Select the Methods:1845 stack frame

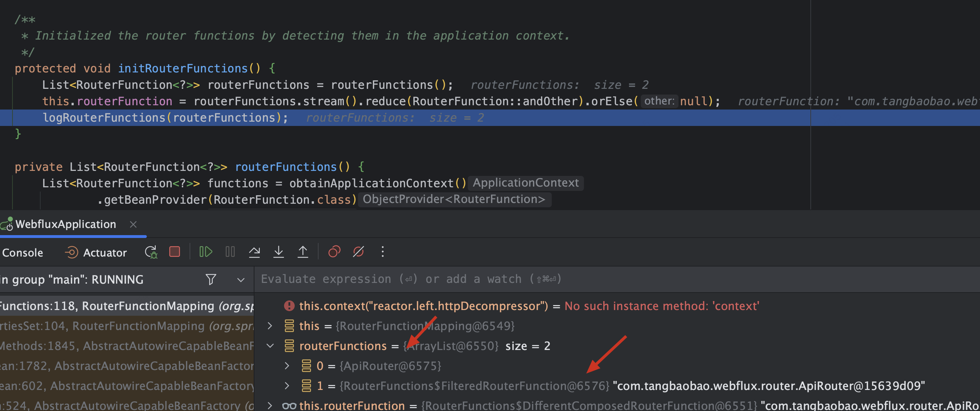pyautogui.click(x=127, y=346)
